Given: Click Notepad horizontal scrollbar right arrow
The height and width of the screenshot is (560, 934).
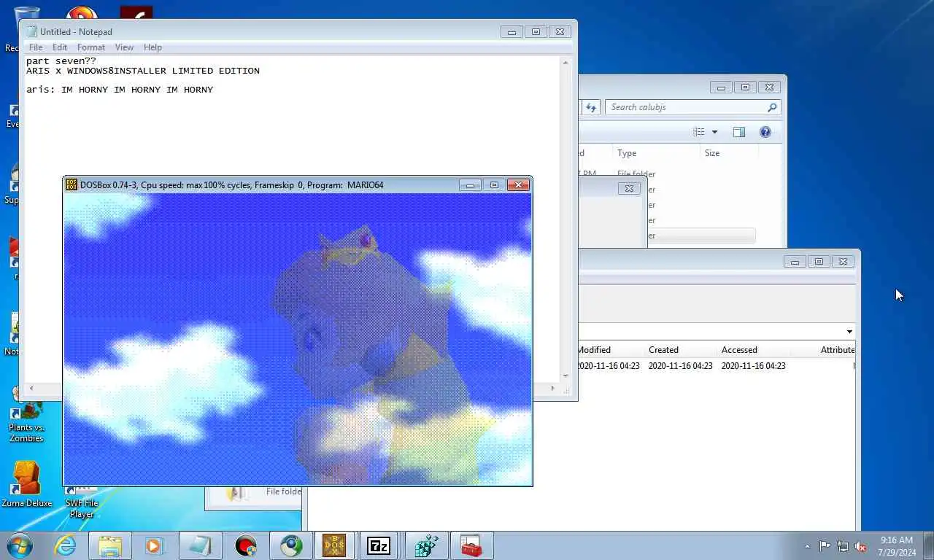Looking at the screenshot, I should [554, 388].
